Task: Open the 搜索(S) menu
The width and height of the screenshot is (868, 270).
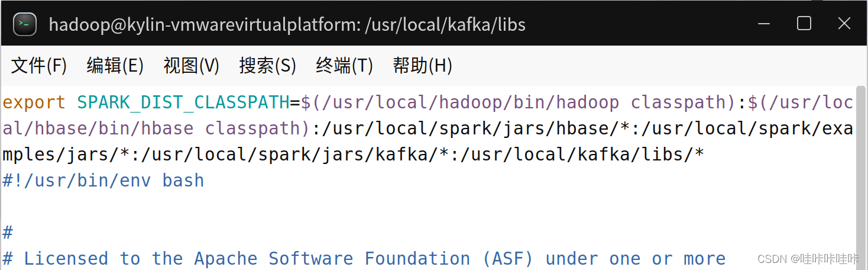Action: (268, 66)
